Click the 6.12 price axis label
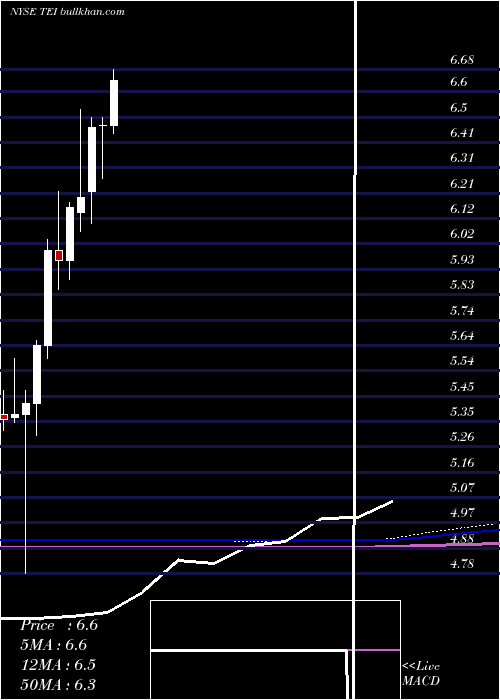500x700 pixels. point(462,208)
